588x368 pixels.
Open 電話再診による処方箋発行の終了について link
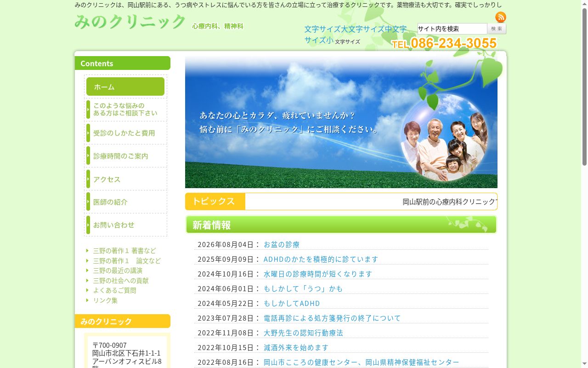click(332, 318)
